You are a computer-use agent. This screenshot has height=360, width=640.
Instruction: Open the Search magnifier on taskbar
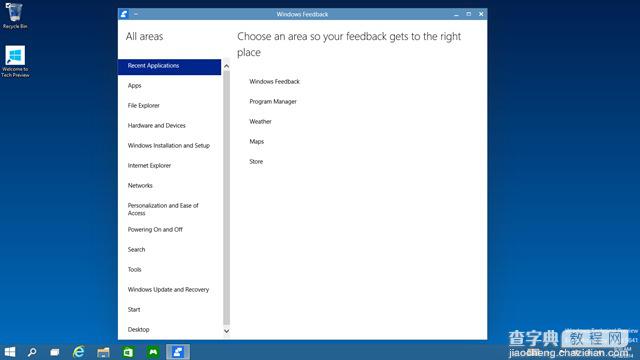tap(32, 352)
